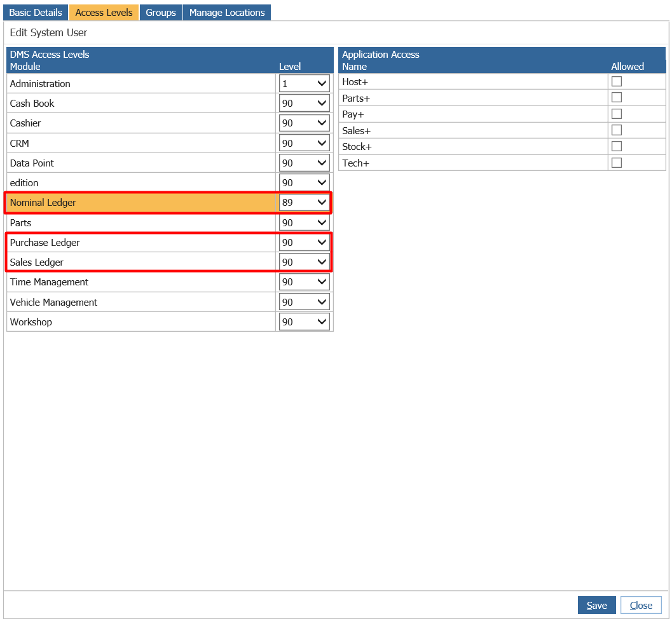Open the Nominal Ledger level dropdown
672x619 pixels.
tap(305, 203)
